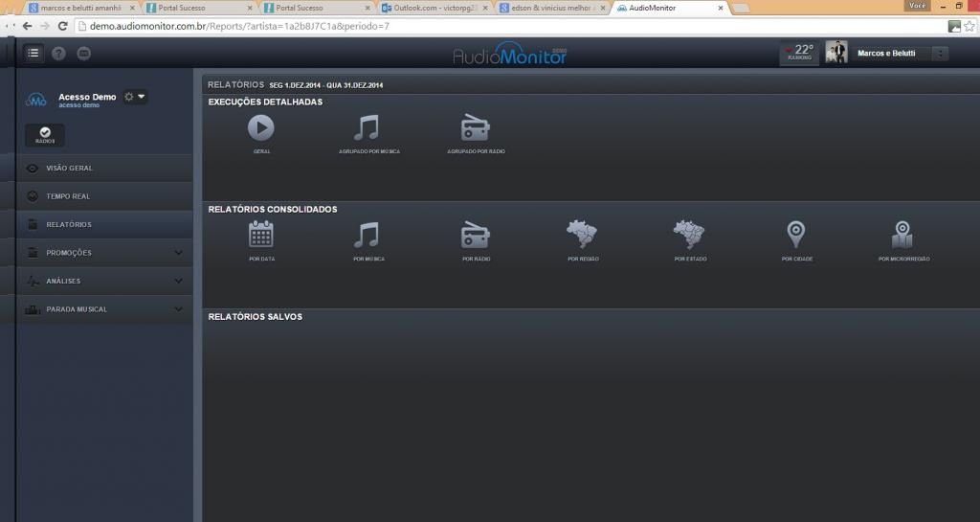Open Agrupado por Rádio report
This screenshot has height=522, width=980.
click(476, 128)
